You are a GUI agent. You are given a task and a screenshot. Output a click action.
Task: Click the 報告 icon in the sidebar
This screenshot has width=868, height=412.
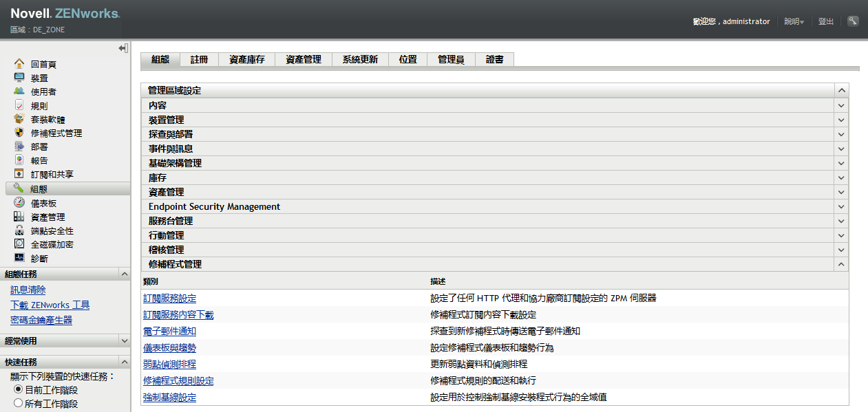pos(19,160)
